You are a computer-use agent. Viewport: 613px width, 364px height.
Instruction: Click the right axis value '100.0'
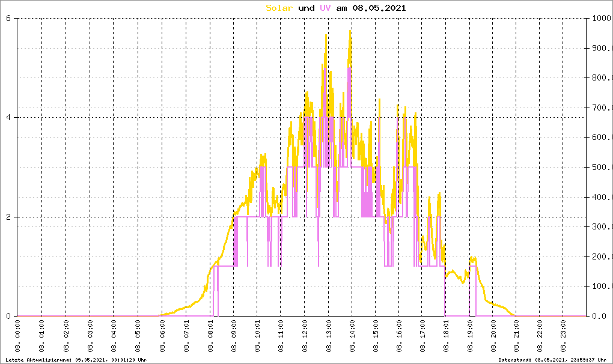602,287
